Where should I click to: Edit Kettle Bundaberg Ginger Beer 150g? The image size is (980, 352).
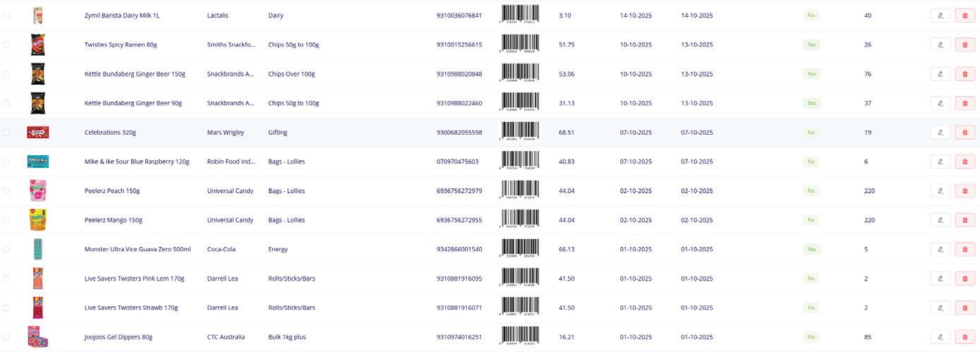coord(940,73)
